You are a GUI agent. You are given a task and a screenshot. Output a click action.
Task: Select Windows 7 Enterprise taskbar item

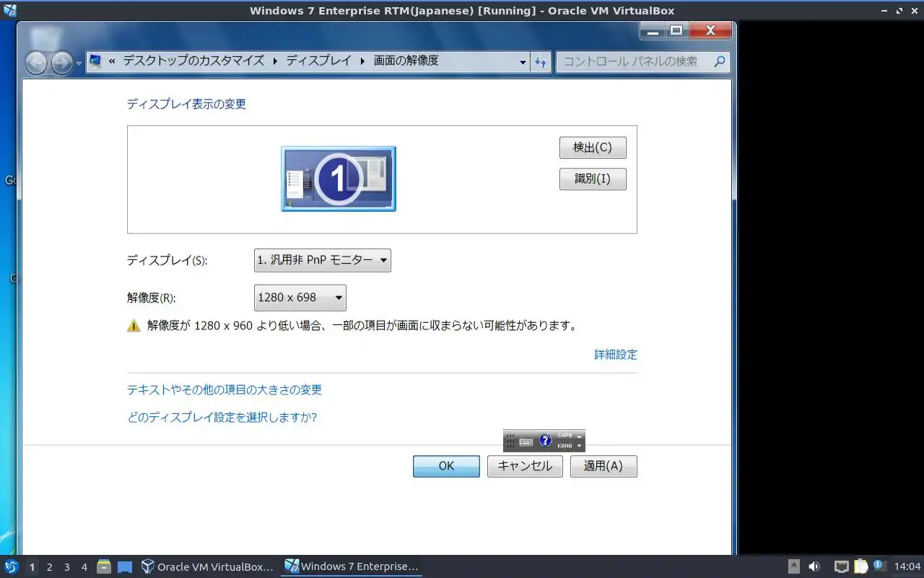352,567
